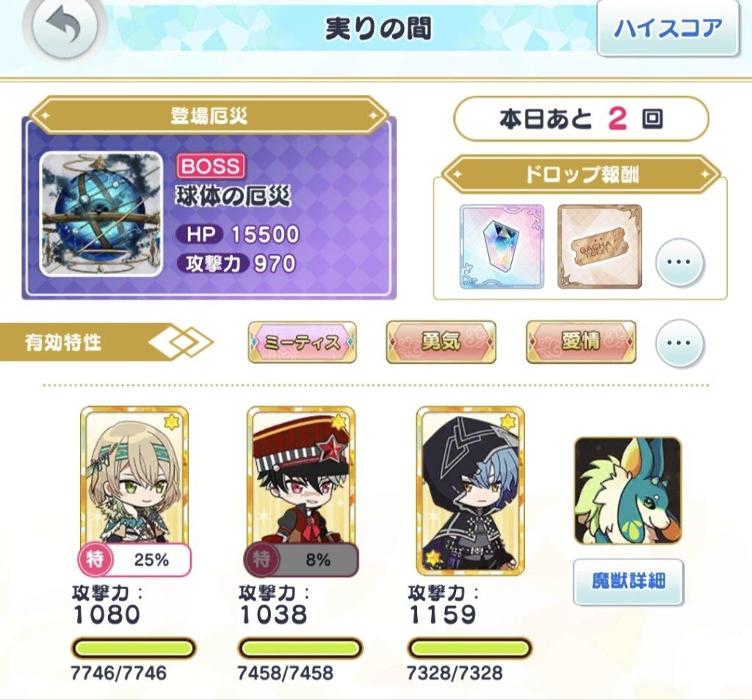Tap the back arrow button
The image size is (752, 700).
65,27
